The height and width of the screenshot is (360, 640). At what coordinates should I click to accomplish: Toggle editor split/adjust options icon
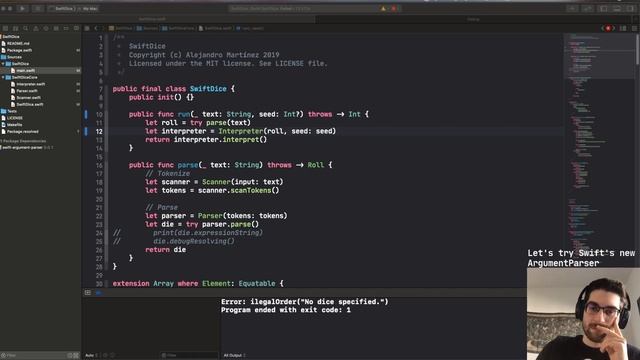[x=623, y=28]
